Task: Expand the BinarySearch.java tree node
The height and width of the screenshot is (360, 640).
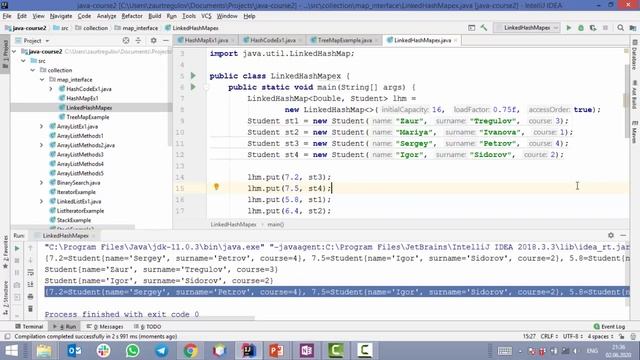Action: (x=42, y=183)
